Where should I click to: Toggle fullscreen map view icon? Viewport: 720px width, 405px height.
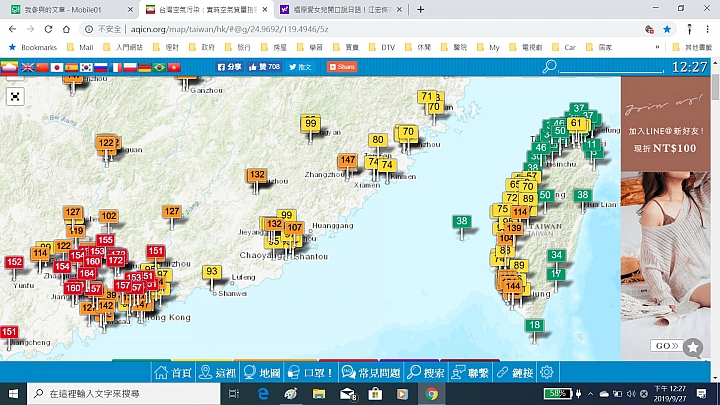coord(15,96)
